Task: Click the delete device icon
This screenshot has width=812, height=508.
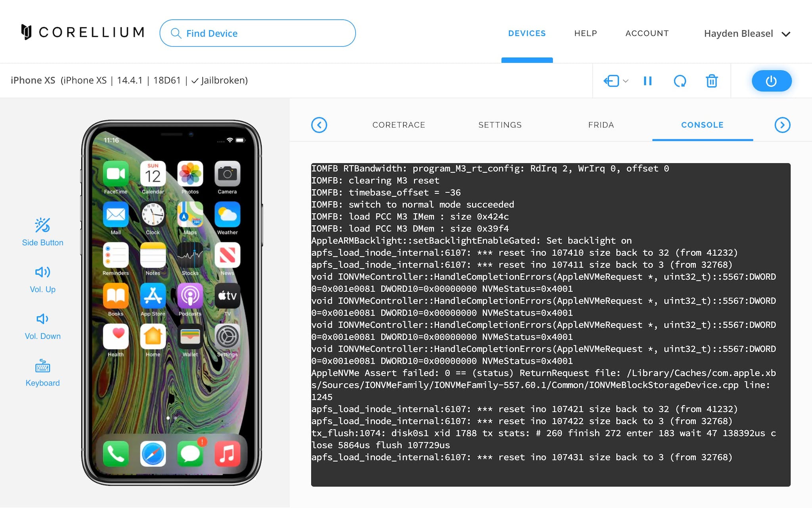Action: click(x=712, y=81)
